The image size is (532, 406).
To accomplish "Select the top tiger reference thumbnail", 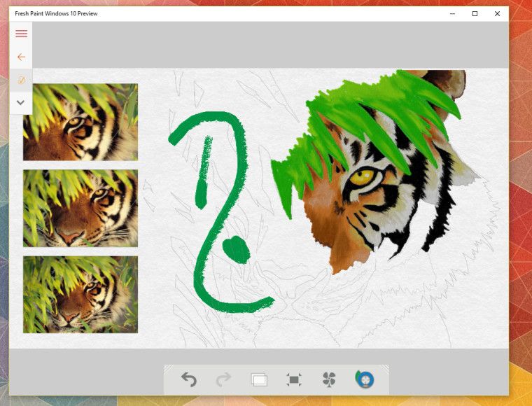I will point(80,122).
